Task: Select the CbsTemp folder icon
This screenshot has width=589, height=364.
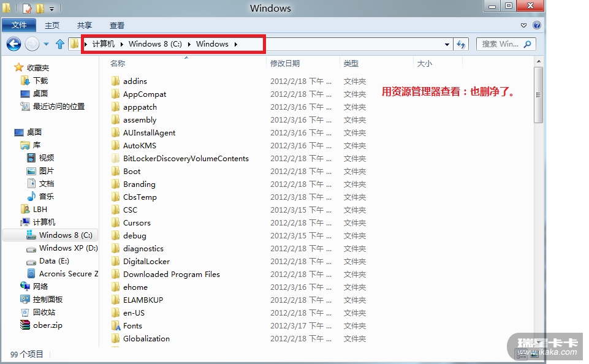Action: [116, 197]
